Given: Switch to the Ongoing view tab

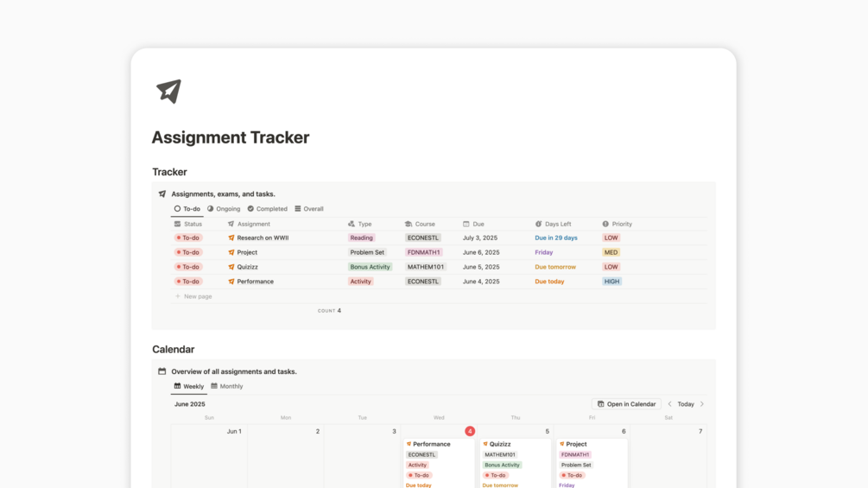Looking at the screenshot, I should (x=224, y=209).
